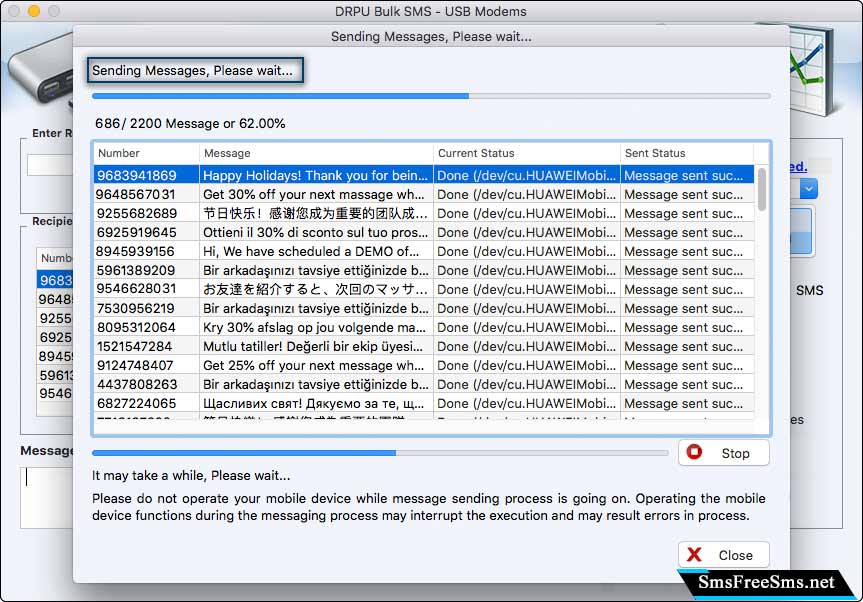Select row with number 9546628031
863x602 pixels.
click(423, 289)
